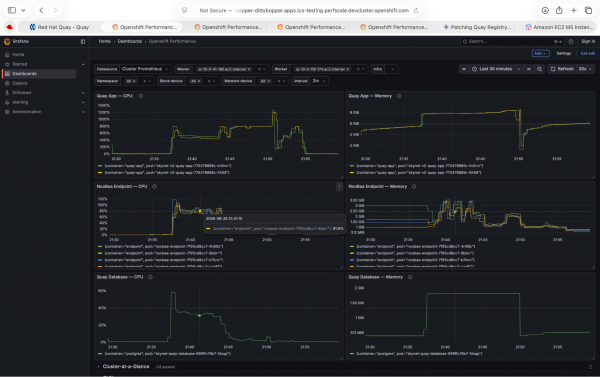Expand the Administration section chevron

(83, 112)
